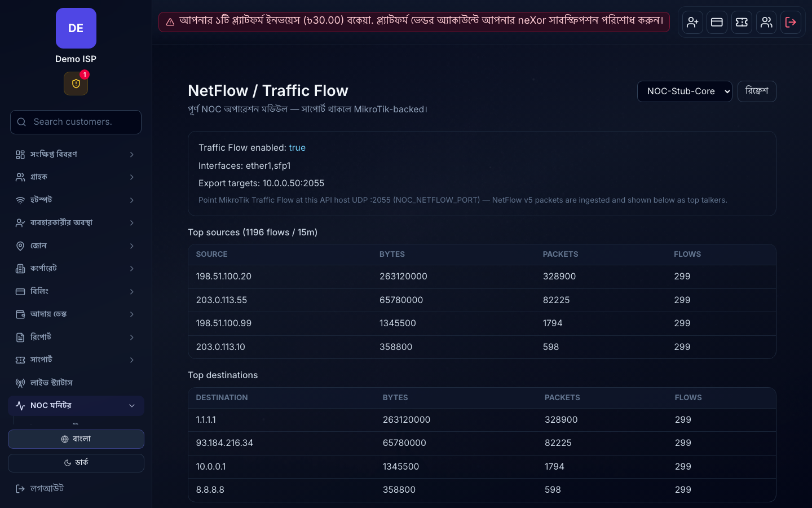Viewport: 812px width, 508px height.
Task: Click the 'true' Traffic Flow enabled value
Action: click(297, 148)
